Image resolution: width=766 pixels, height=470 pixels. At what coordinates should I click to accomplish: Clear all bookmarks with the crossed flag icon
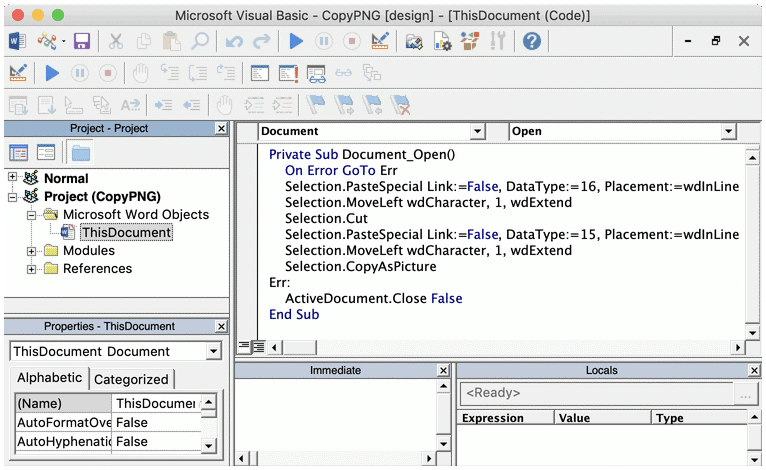(x=401, y=105)
